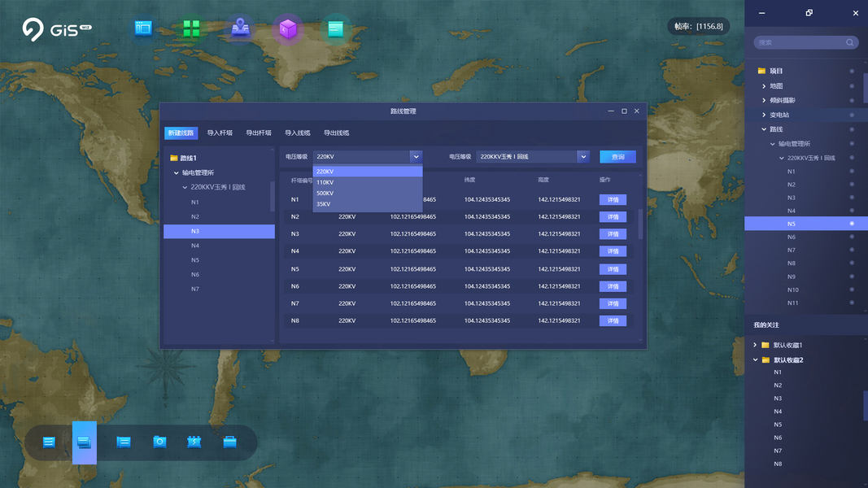868x488 pixels.
Task: Open the blue window panel icon in top toolbar
Action: [x=143, y=28]
